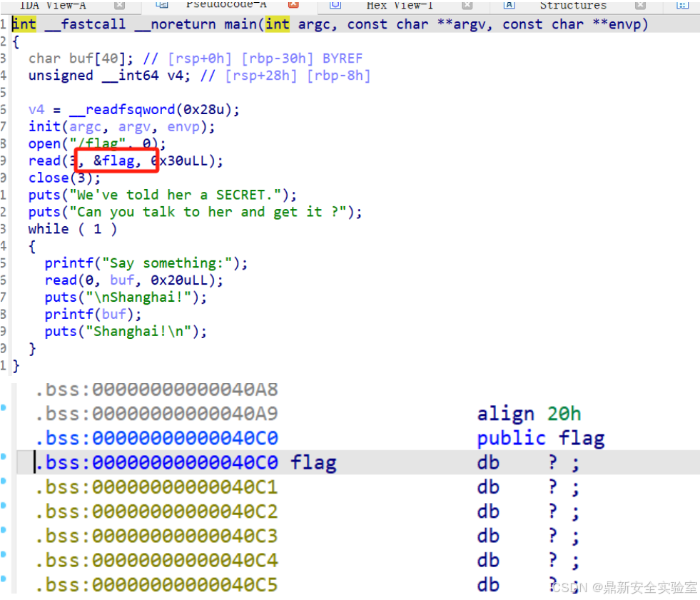Image resolution: width=700 pixels, height=600 pixels.
Task: Click the Pseudocode-A tab icon
Action: tap(161, 6)
